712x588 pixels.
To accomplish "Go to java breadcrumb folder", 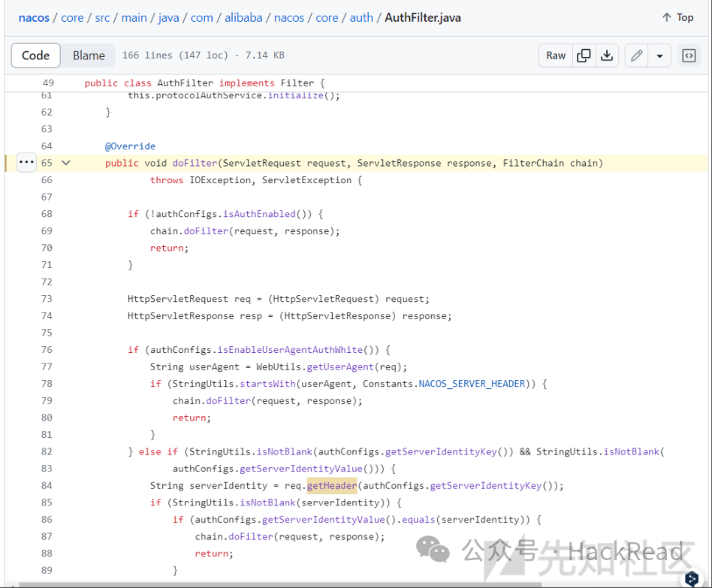I will tap(168, 18).
